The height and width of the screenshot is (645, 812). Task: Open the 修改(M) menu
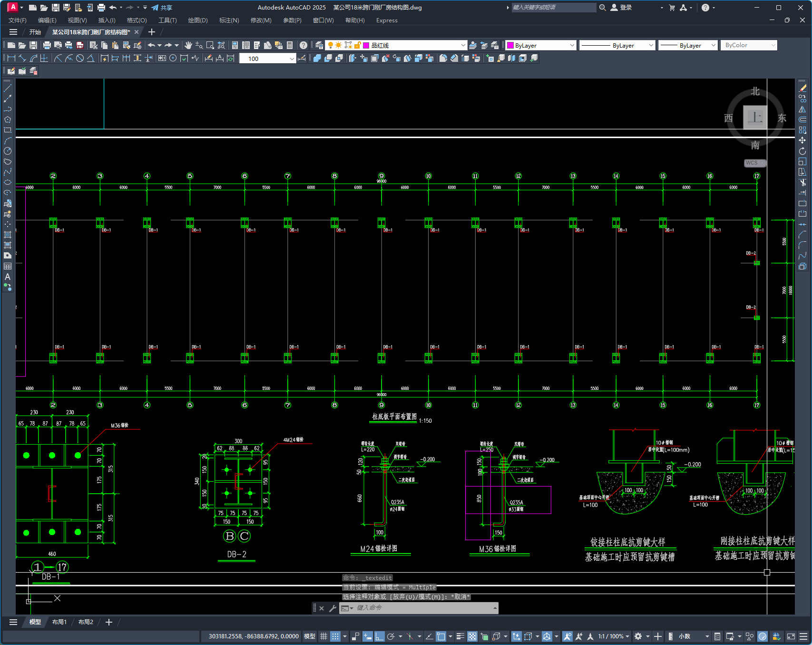click(261, 20)
